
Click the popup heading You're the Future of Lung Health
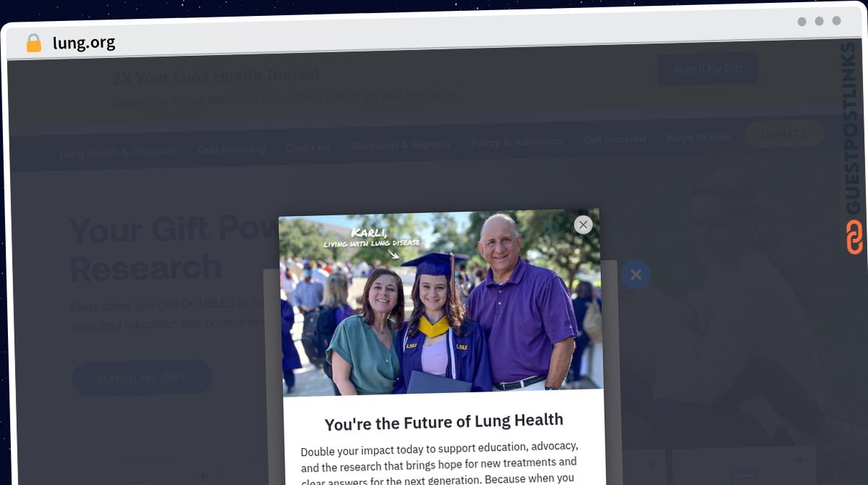point(443,421)
